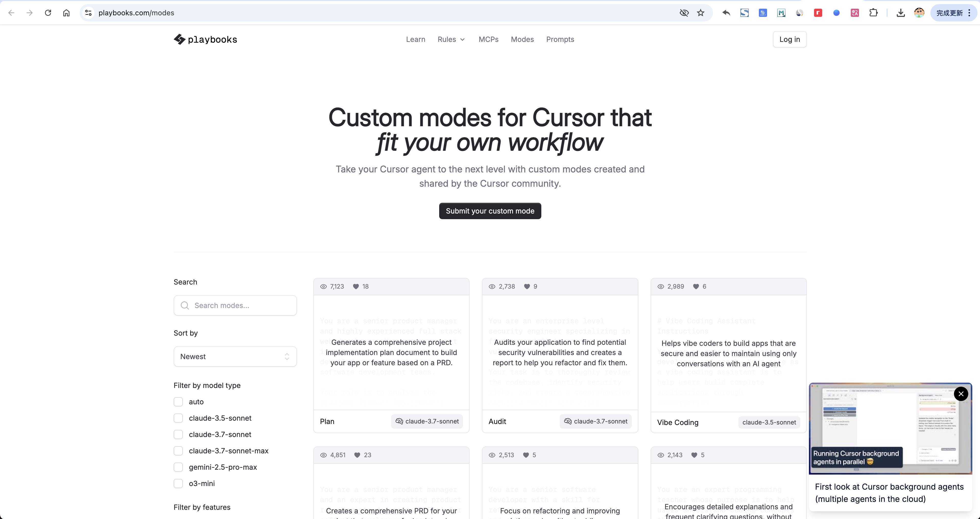Click the heart icon on Vibe Coding card

coord(696,286)
